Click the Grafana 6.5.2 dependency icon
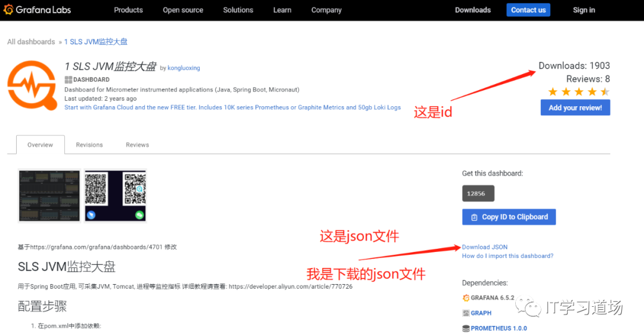The image size is (644, 336). point(466,298)
